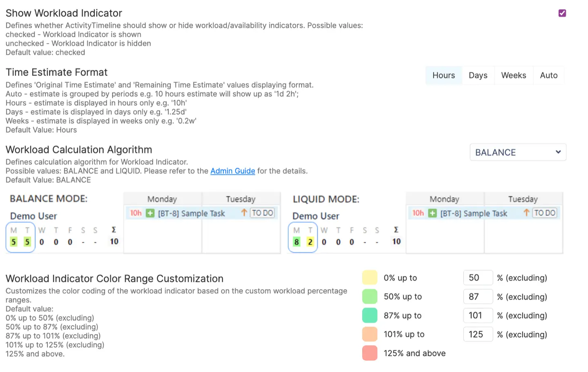Click the green plus icon on LIQUID Sample Task
Image resolution: width=588 pixels, height=372 pixels.
(x=432, y=213)
